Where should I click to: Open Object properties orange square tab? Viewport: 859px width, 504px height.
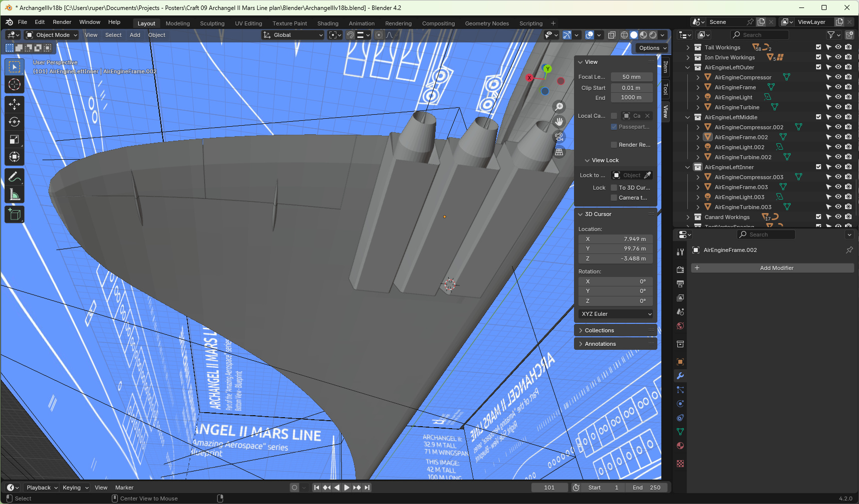pyautogui.click(x=680, y=362)
